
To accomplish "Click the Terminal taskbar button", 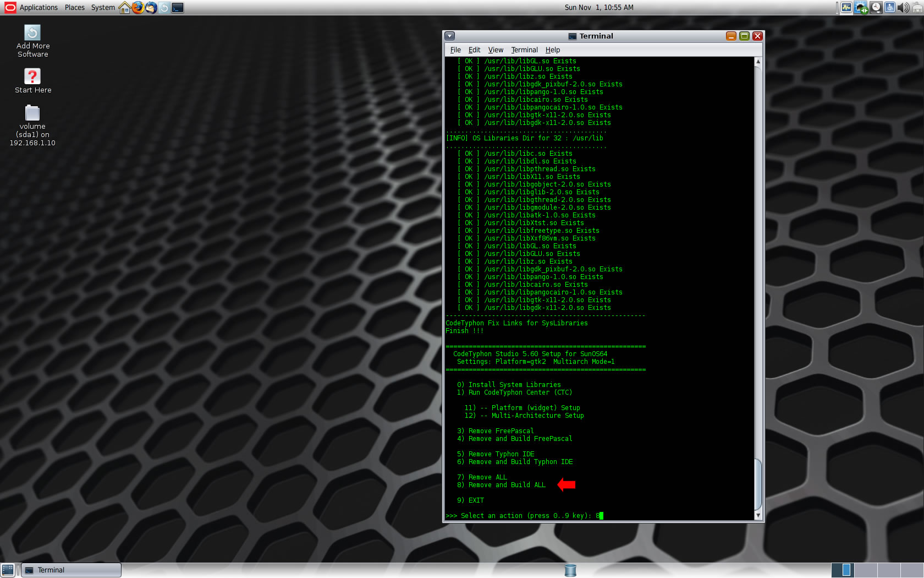I will pyautogui.click(x=71, y=570).
